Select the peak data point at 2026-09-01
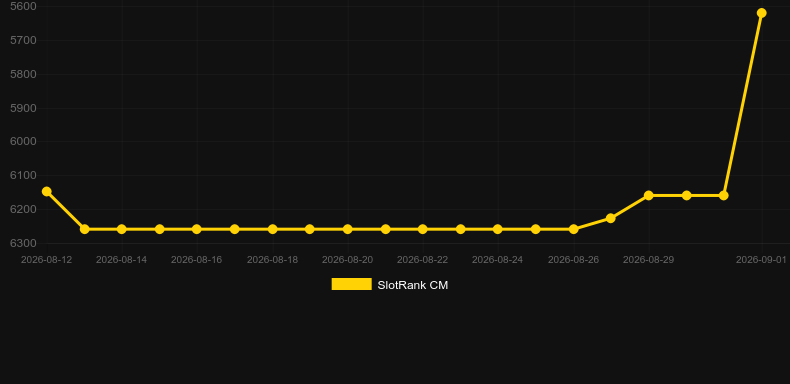790x384 pixels. pyautogui.click(x=761, y=13)
